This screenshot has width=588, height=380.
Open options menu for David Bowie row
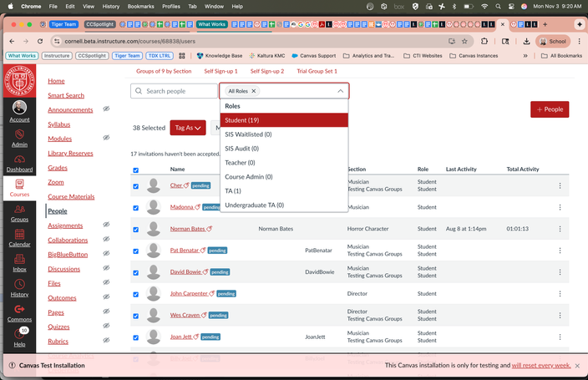click(x=560, y=272)
